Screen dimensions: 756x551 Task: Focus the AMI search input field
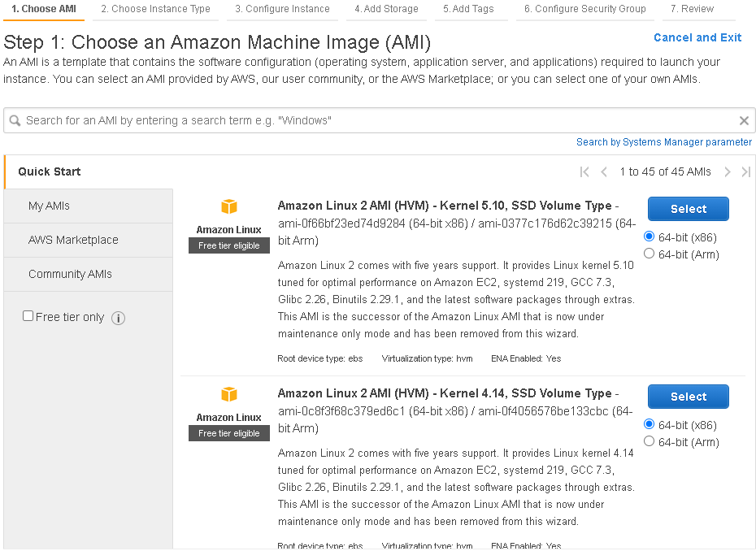point(380,120)
